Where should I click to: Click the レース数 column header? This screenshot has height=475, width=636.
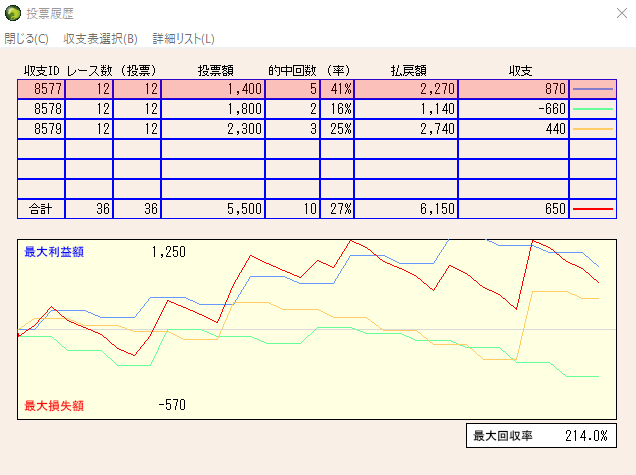click(x=89, y=71)
